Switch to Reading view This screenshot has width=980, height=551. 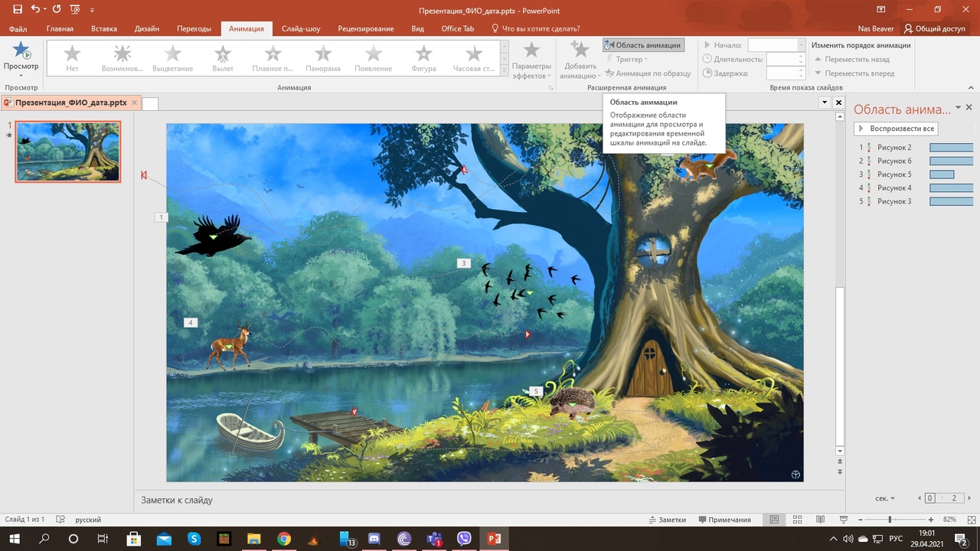point(820,520)
